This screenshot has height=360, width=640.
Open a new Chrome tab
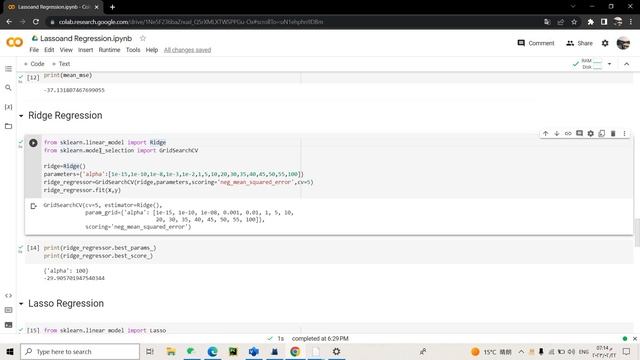[x=112, y=7]
